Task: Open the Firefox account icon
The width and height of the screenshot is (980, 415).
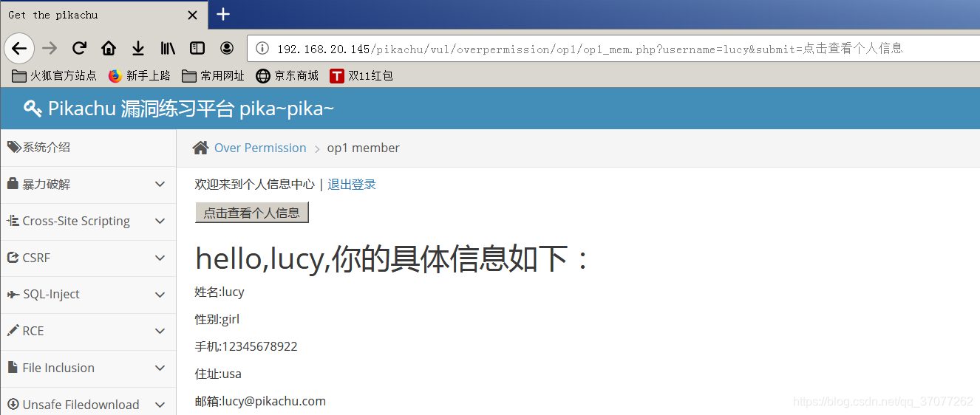Action: pos(227,49)
